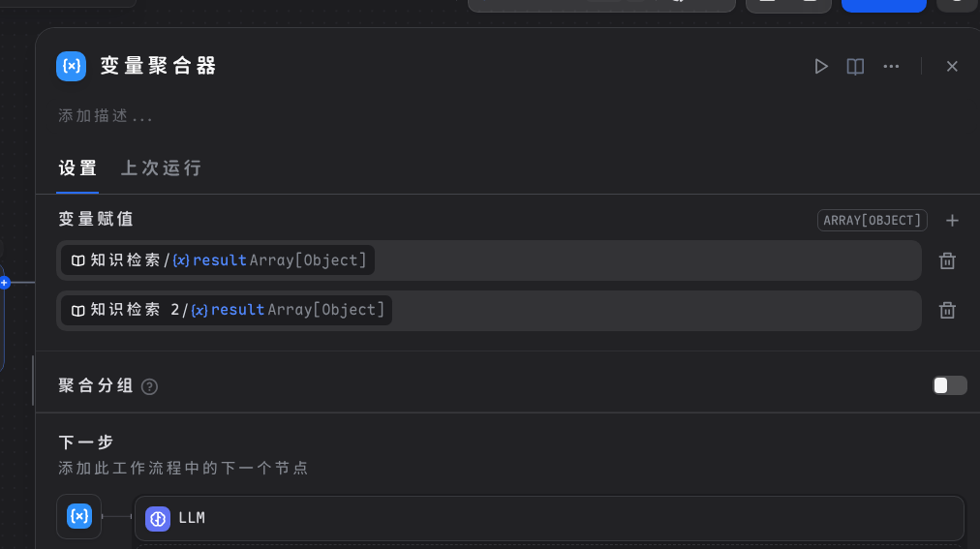Click the blue connector handle on canvas node
This screenshot has width=980, height=549.
pyautogui.click(x=4, y=283)
